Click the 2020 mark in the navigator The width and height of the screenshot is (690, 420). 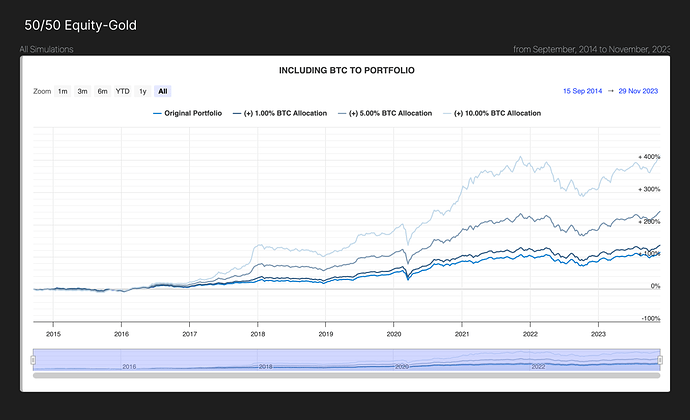401,367
